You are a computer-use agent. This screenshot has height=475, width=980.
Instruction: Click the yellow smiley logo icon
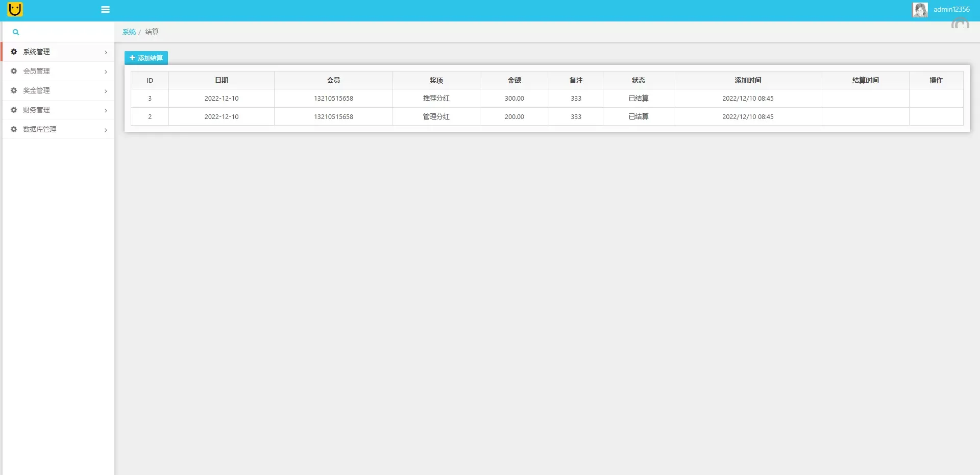(15, 9)
